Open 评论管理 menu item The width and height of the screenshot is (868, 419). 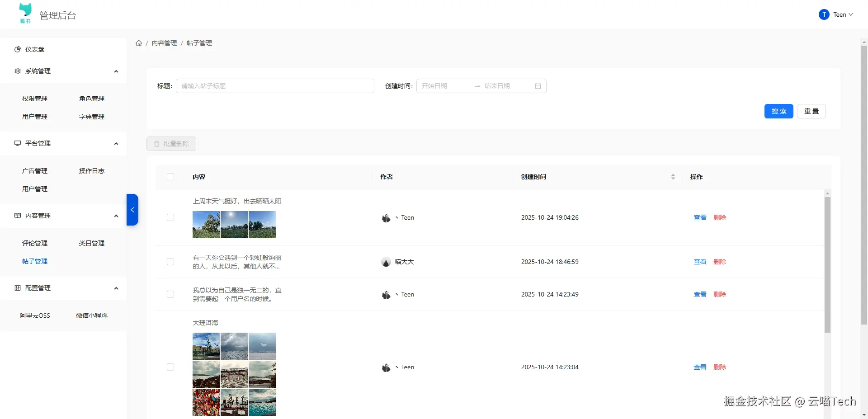pos(35,243)
